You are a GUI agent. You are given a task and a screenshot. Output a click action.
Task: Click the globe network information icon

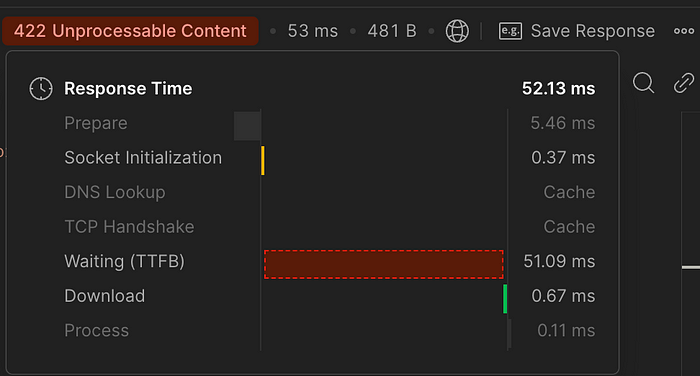[x=457, y=31]
